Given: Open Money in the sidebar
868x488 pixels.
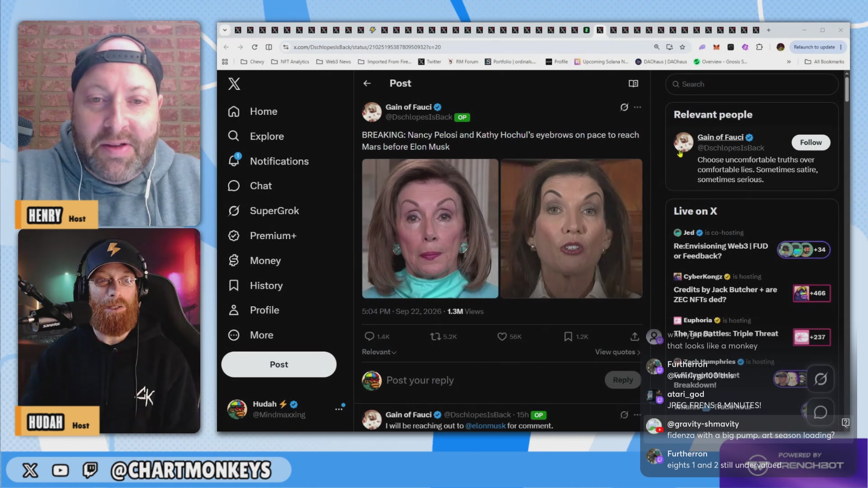Looking at the screenshot, I should tap(255, 260).
